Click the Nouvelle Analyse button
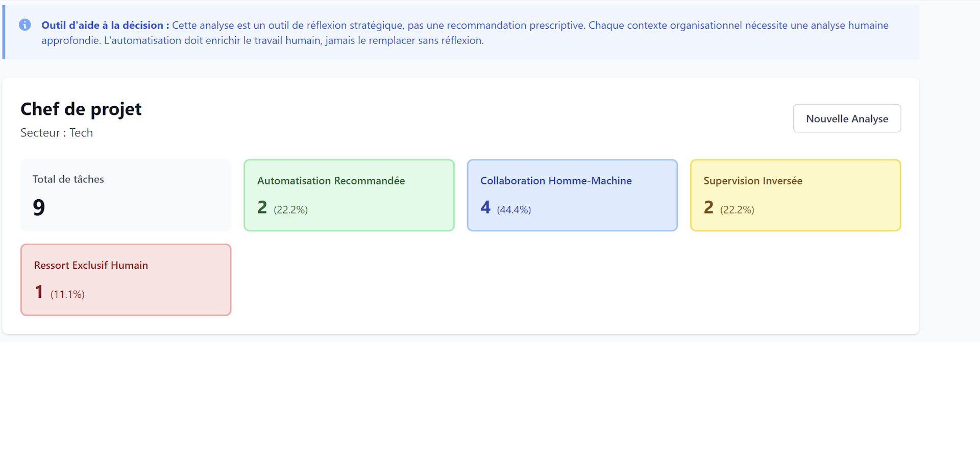980x470 pixels. 847,119
